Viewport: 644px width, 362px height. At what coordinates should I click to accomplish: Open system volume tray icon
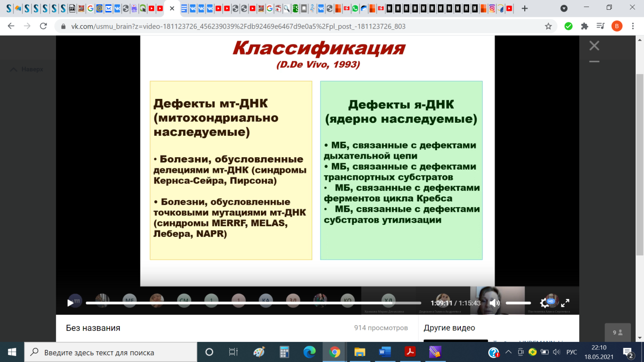coord(556,352)
